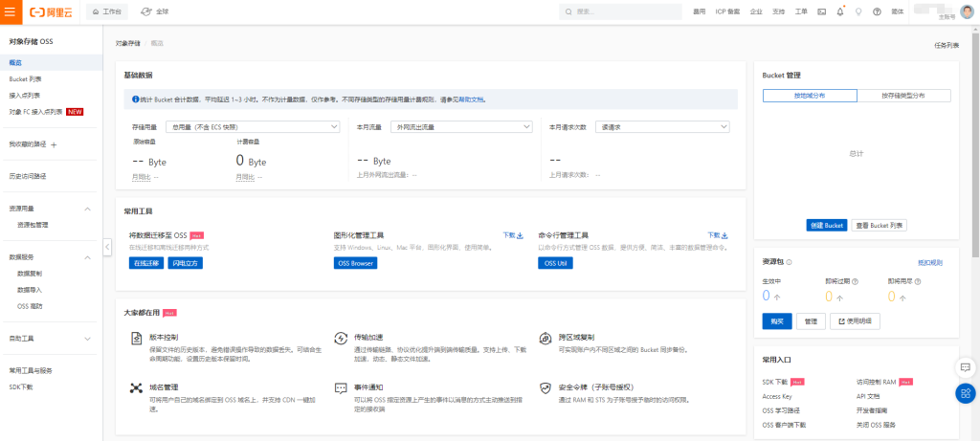Open the 抵扣规则 link
The height and width of the screenshot is (441, 980).
point(929,263)
